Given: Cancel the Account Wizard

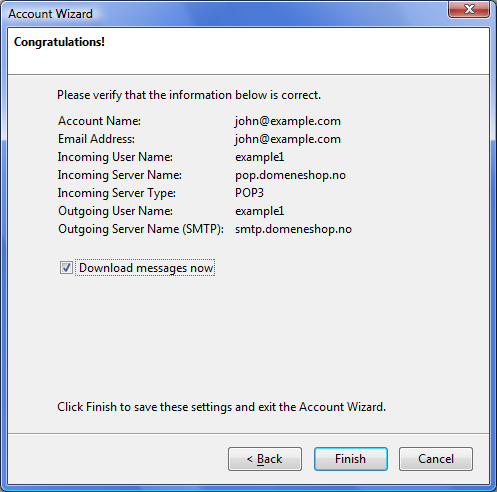Looking at the screenshot, I should 436,459.
